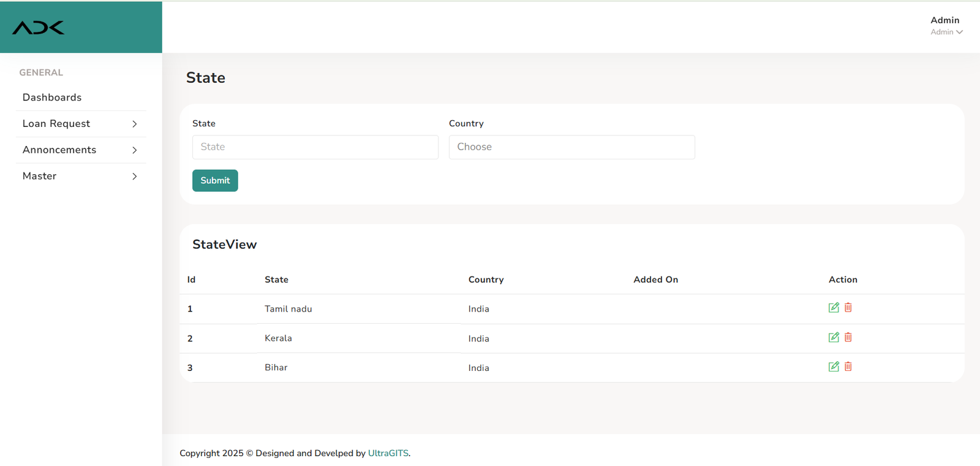Image resolution: width=980 pixels, height=466 pixels.
Task: Expand the Master menu chevron
Action: (x=135, y=177)
